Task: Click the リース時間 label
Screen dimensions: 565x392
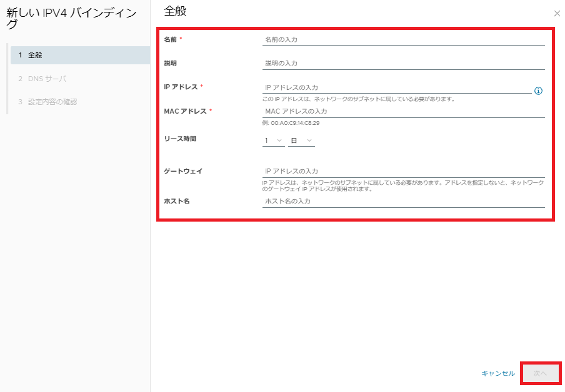Action: click(180, 139)
